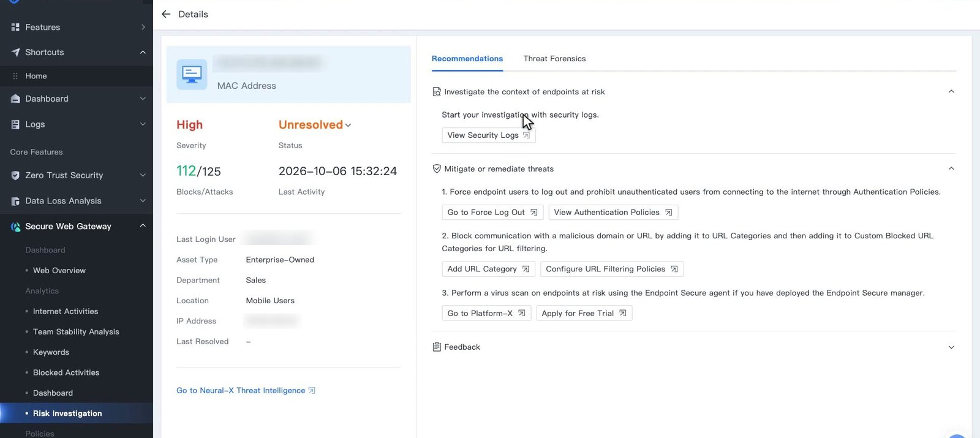Viewport: 980px width, 438px height.
Task: Click the View Security Logs button
Action: click(x=489, y=135)
